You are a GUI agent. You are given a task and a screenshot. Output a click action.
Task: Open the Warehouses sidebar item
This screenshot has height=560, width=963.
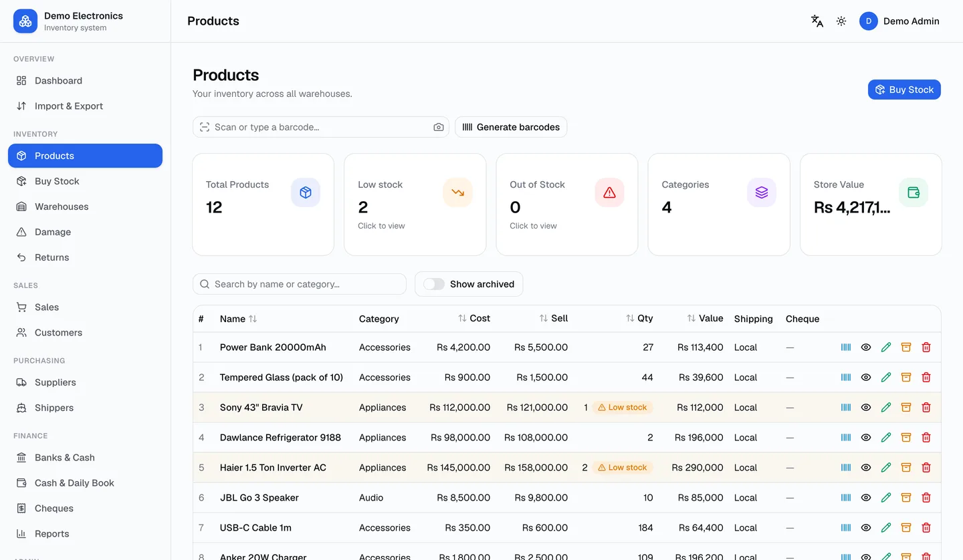click(x=85, y=206)
